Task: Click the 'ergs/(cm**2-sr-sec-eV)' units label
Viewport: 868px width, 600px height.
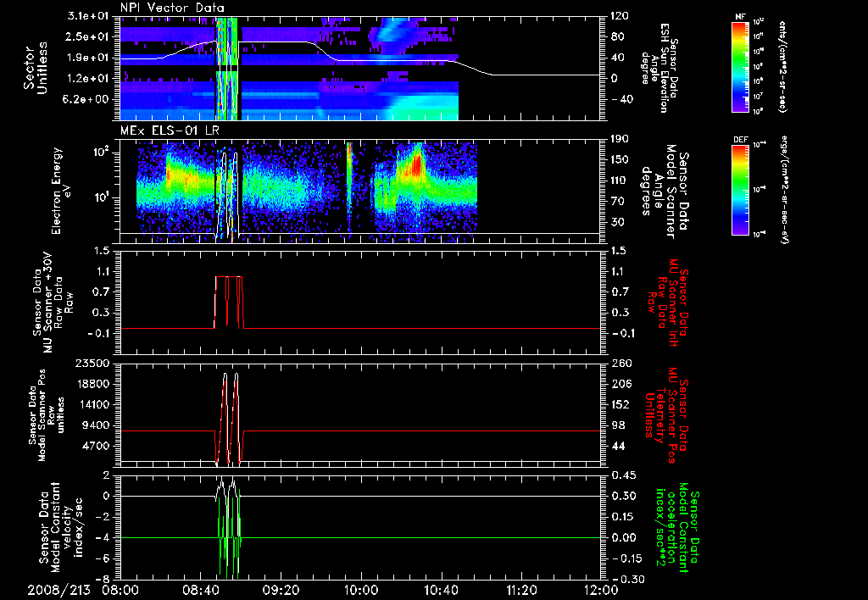Action: coord(784,190)
